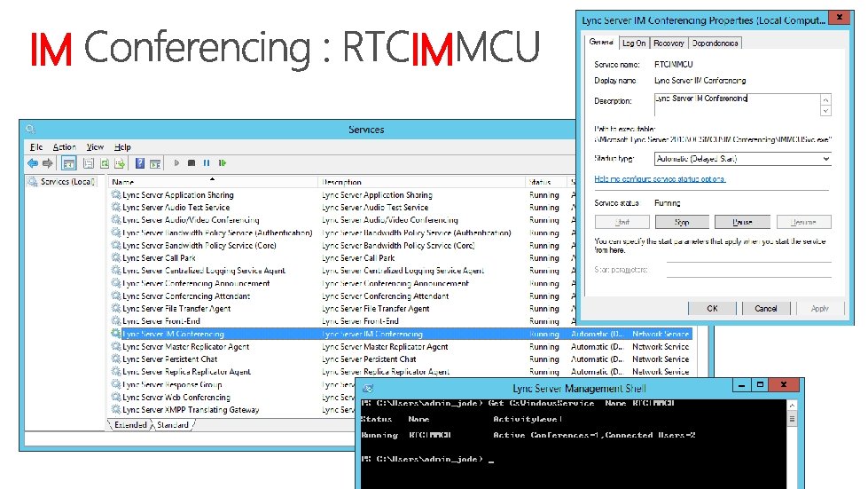Sort by the Status column header

(x=546, y=182)
